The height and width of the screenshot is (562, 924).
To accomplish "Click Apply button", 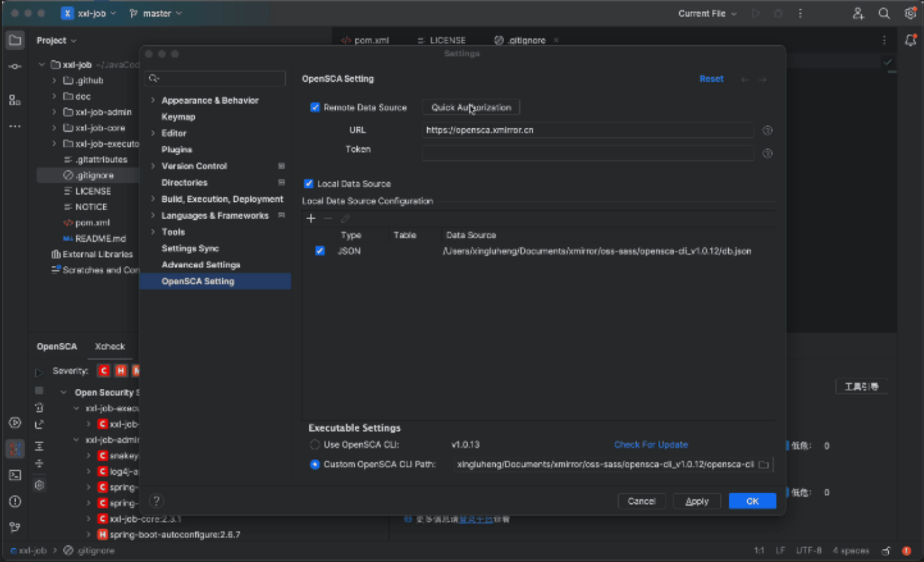I will click(x=697, y=501).
